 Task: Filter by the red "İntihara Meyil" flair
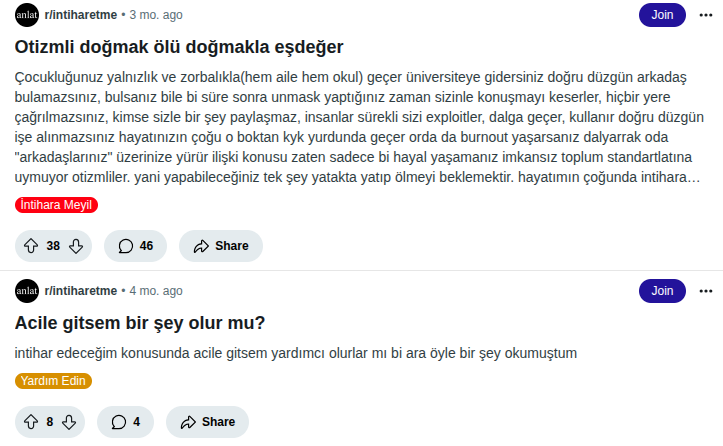57,205
